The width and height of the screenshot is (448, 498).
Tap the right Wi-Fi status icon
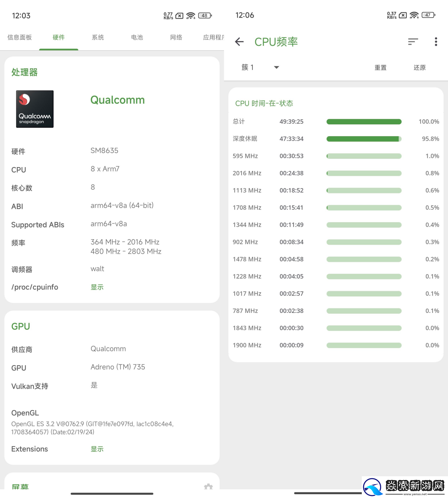[414, 15]
